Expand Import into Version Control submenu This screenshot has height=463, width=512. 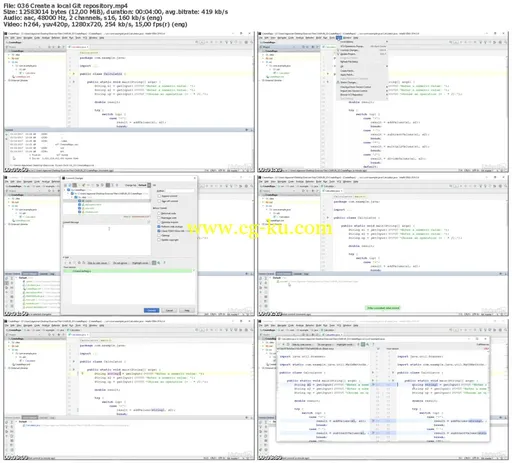(362, 91)
